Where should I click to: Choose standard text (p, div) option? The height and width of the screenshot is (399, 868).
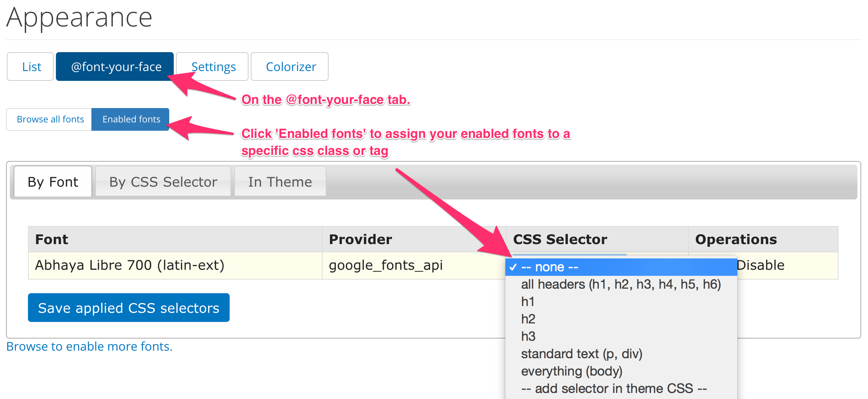pyautogui.click(x=621, y=354)
